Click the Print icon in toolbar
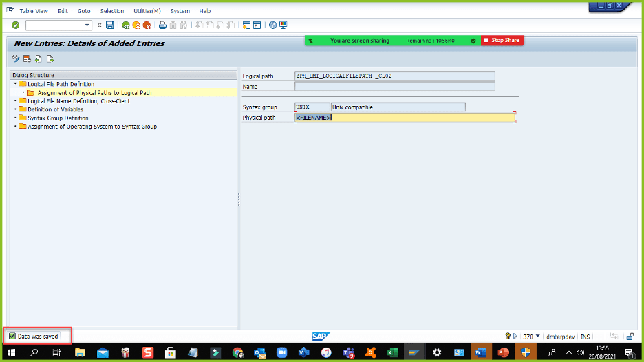Viewport: 644px width, 362px height. [x=162, y=25]
